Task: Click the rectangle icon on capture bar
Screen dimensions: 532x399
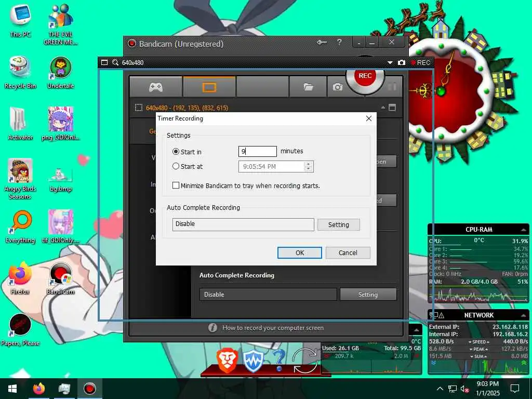Action: 104,62
